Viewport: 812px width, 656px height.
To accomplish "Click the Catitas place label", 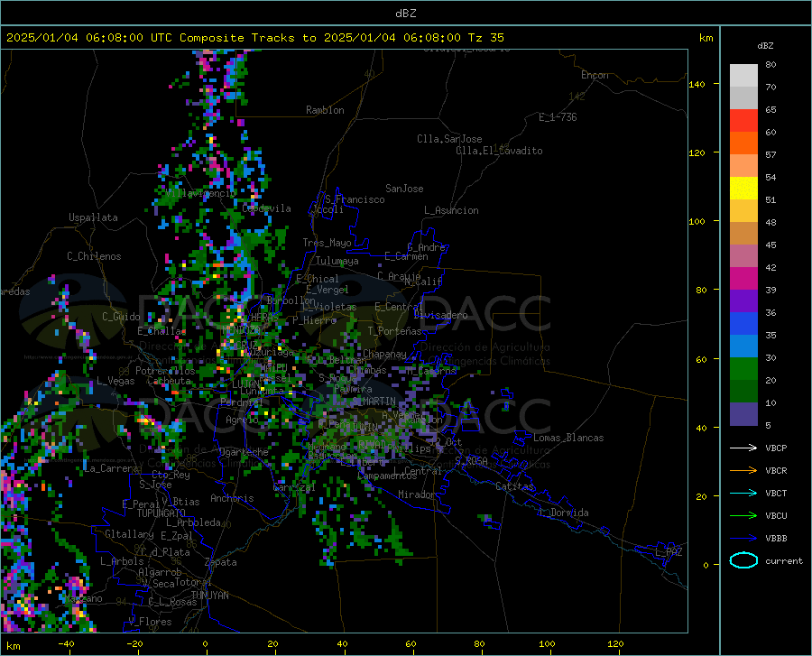I will [515, 486].
